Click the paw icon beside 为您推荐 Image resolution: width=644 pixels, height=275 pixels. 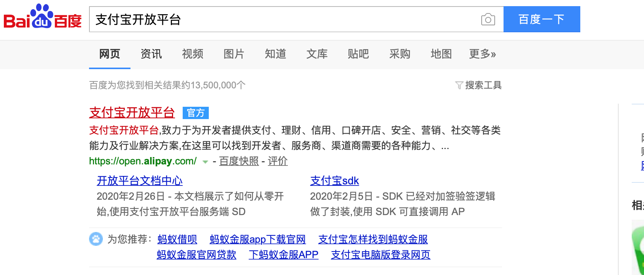click(96, 239)
